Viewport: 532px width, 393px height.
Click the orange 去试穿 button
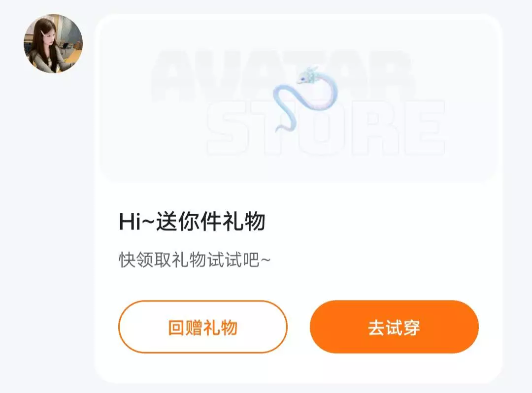click(x=394, y=327)
